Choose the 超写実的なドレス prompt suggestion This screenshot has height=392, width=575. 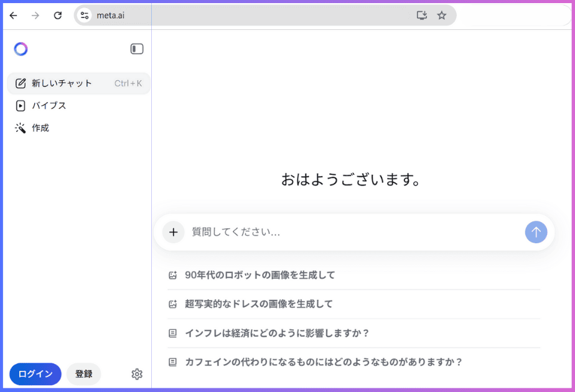point(259,304)
